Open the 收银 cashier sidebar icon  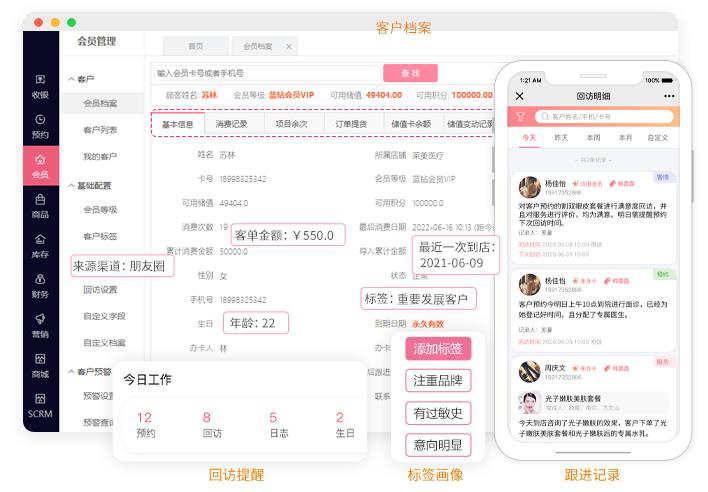(x=40, y=85)
